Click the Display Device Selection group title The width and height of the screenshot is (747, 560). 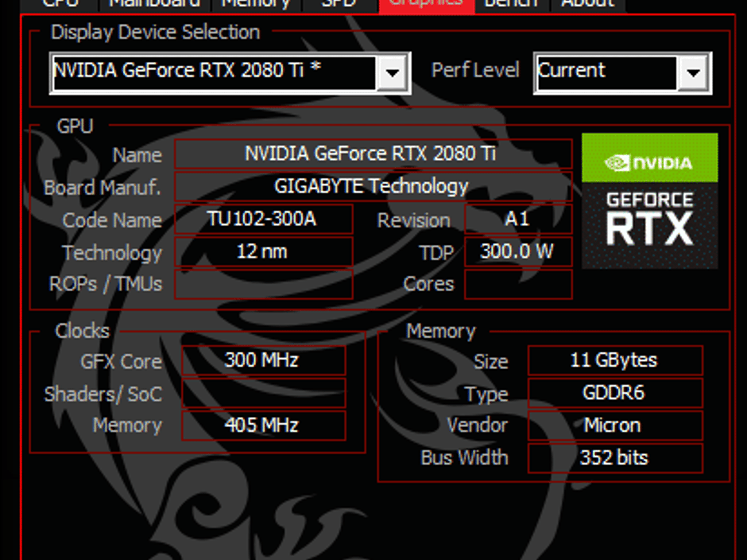coord(155,32)
